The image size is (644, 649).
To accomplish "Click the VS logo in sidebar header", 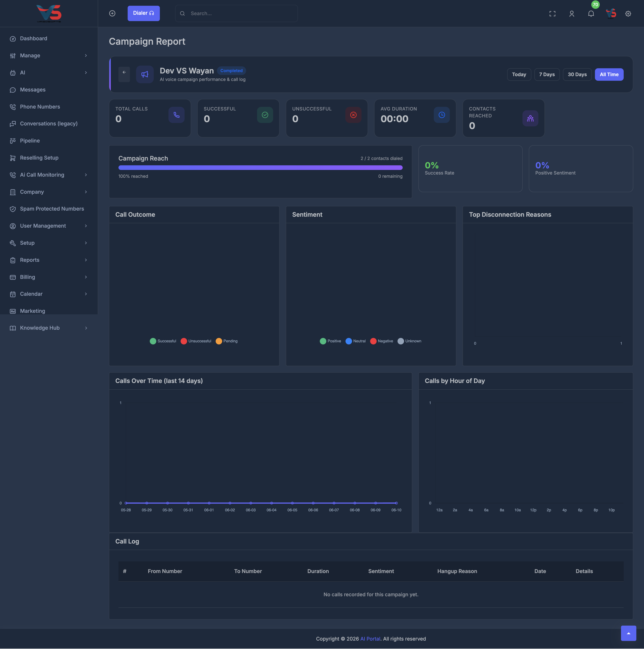I will (49, 13).
